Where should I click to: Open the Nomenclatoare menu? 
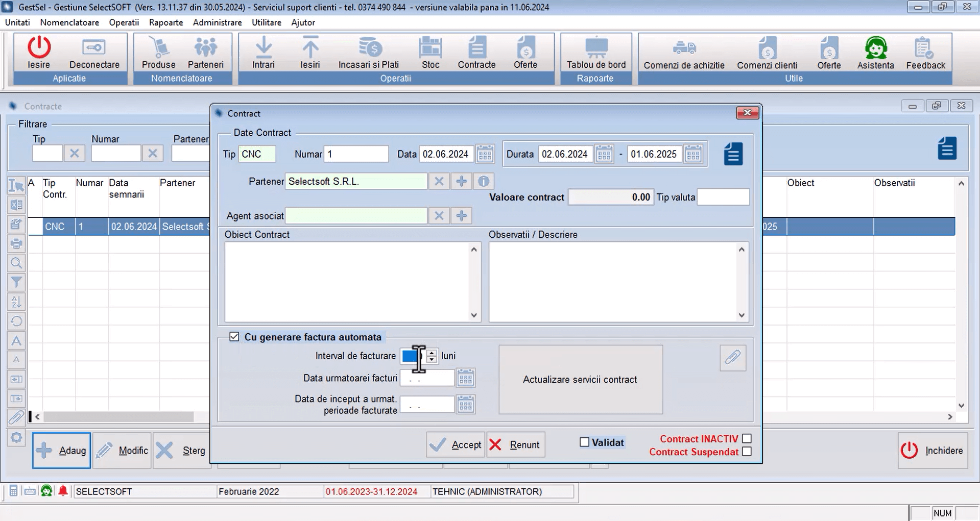point(69,22)
